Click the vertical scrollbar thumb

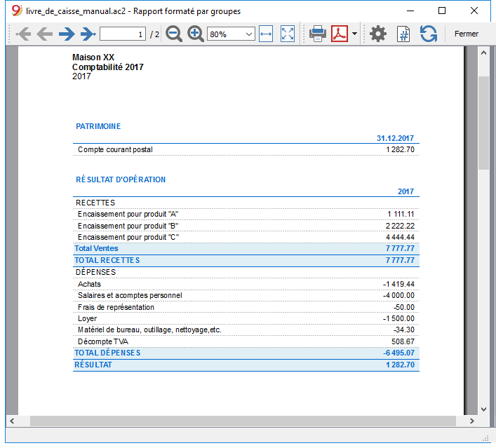[x=483, y=123]
